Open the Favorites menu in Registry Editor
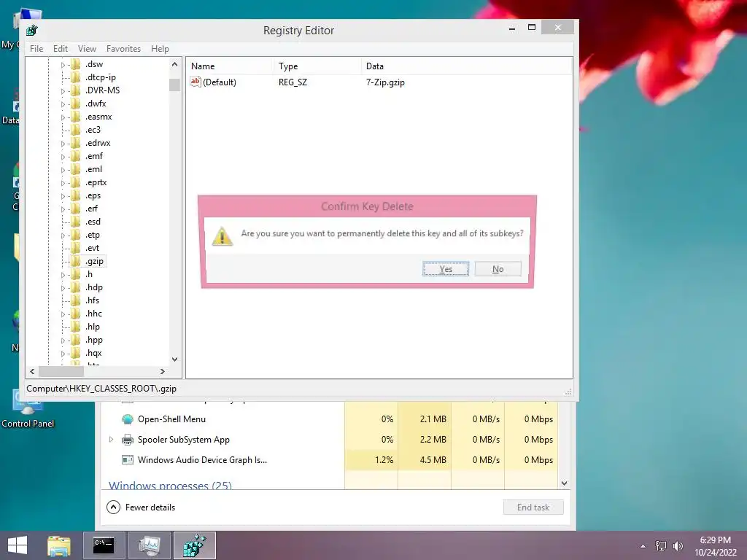747x560 pixels. coord(123,49)
